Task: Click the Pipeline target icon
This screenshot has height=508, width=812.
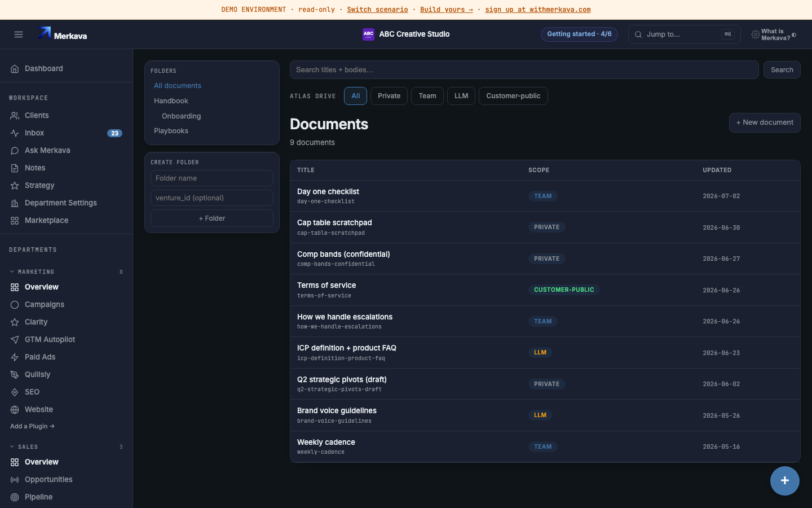Action: (x=15, y=497)
